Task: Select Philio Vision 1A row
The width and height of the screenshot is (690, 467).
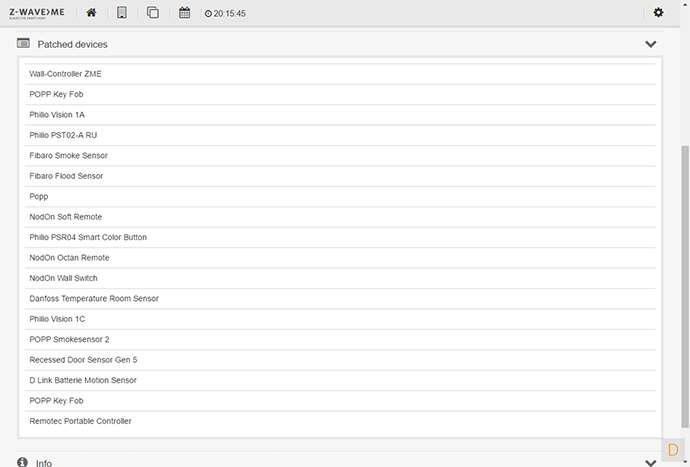Action: tap(340, 115)
